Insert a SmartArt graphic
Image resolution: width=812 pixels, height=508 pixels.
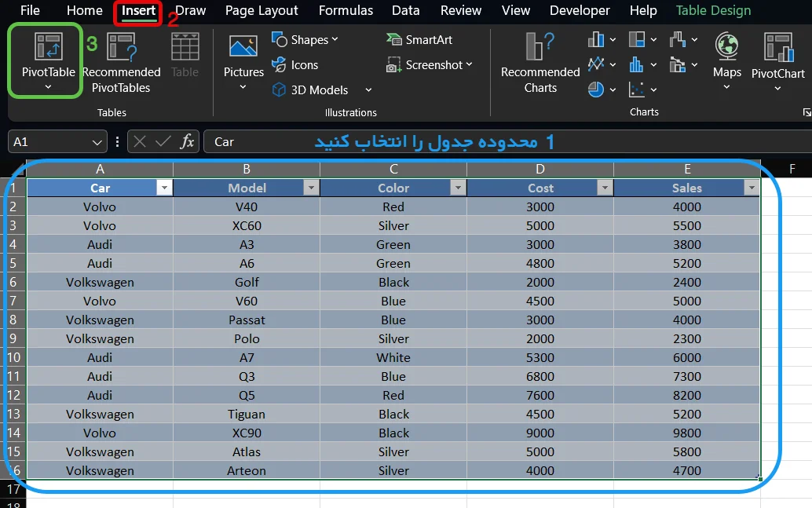coord(419,39)
